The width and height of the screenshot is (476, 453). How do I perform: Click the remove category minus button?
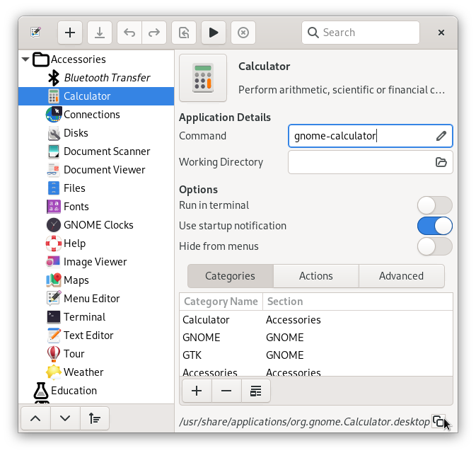226,391
